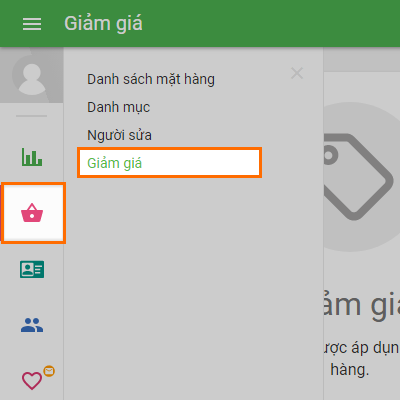Viewport: 400px width, 400px height.
Task: Choose the highlighted Giảm giá menu item
Action: pos(169,163)
